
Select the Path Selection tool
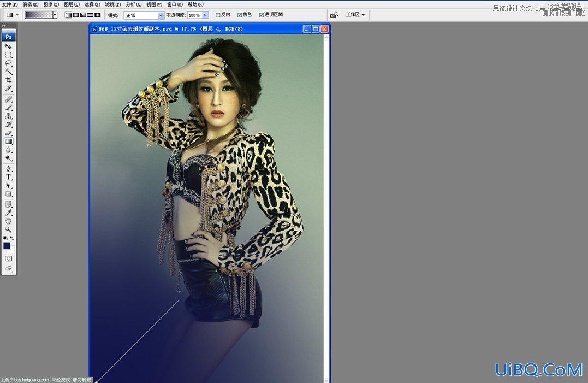[x=8, y=186]
